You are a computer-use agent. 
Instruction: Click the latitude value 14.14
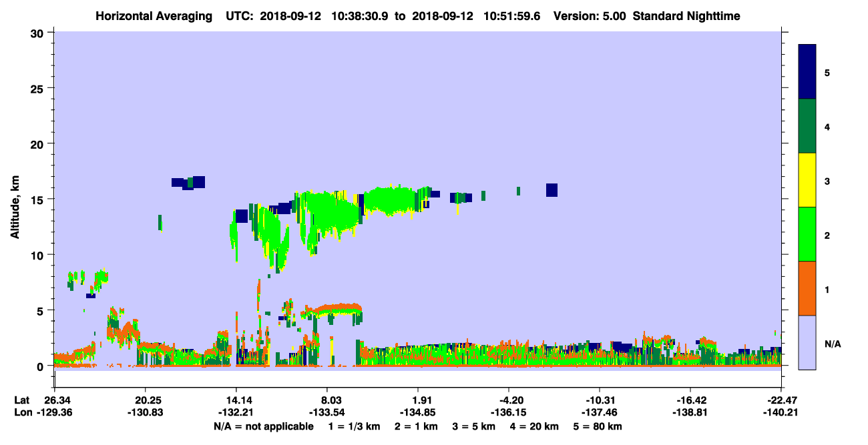click(236, 400)
